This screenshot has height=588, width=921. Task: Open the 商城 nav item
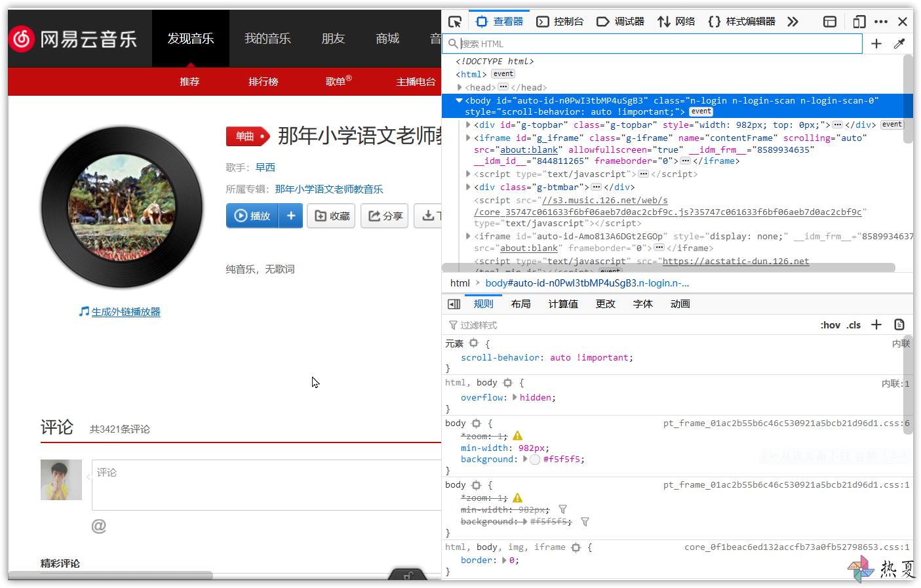tap(387, 39)
